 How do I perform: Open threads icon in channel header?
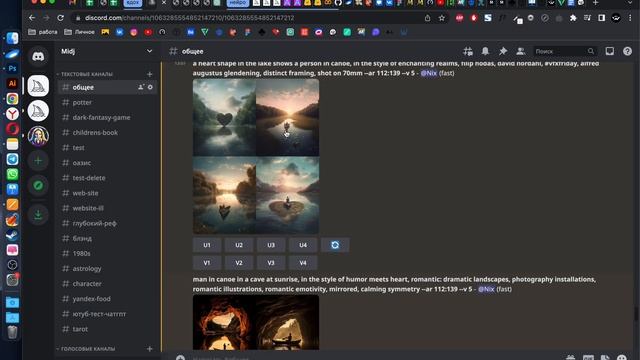[x=468, y=51]
